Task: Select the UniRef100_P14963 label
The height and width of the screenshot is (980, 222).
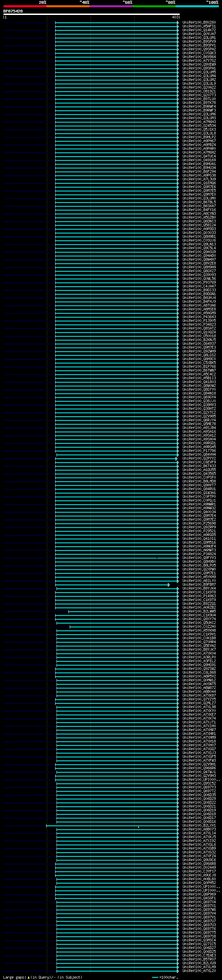Action: point(199,596)
